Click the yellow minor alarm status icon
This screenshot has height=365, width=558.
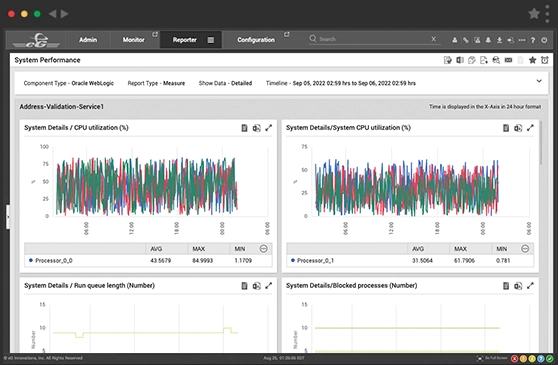532,359
